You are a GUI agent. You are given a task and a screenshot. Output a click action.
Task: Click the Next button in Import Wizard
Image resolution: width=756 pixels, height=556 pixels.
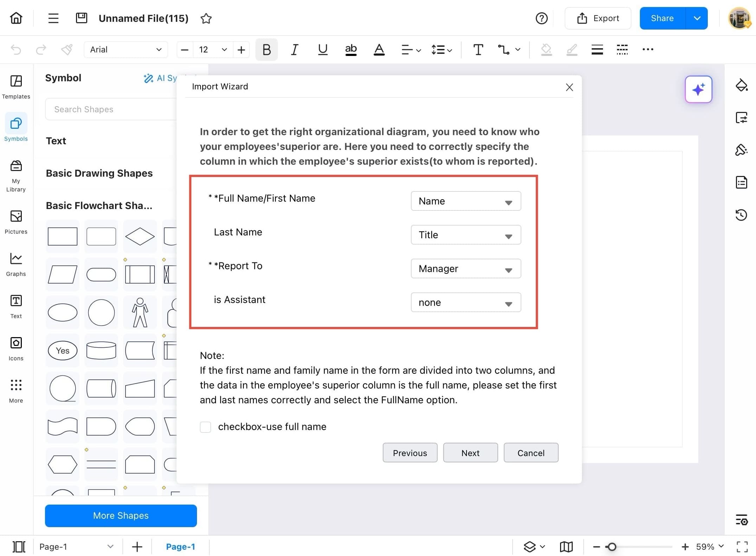(x=470, y=453)
